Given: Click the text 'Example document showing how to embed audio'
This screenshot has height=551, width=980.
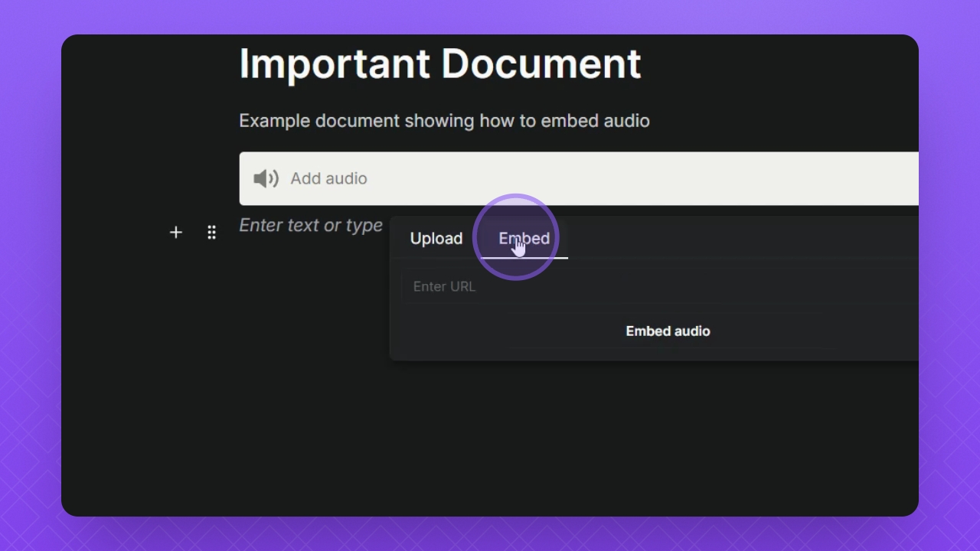Looking at the screenshot, I should pyautogui.click(x=444, y=120).
